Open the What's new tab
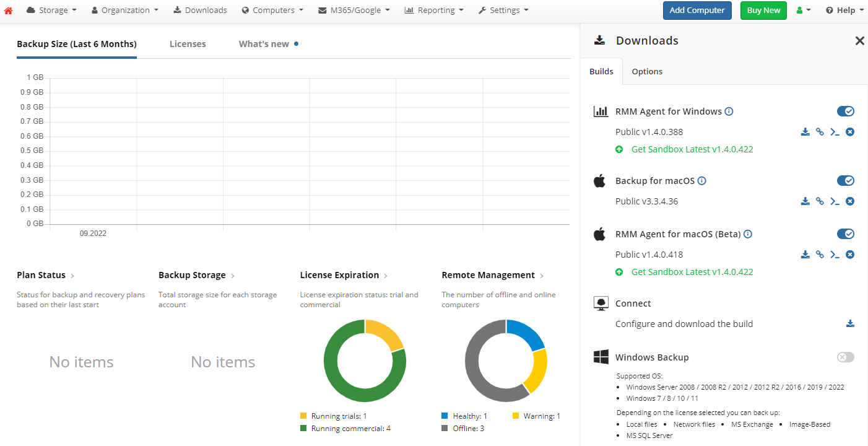868x446 pixels. pos(268,44)
